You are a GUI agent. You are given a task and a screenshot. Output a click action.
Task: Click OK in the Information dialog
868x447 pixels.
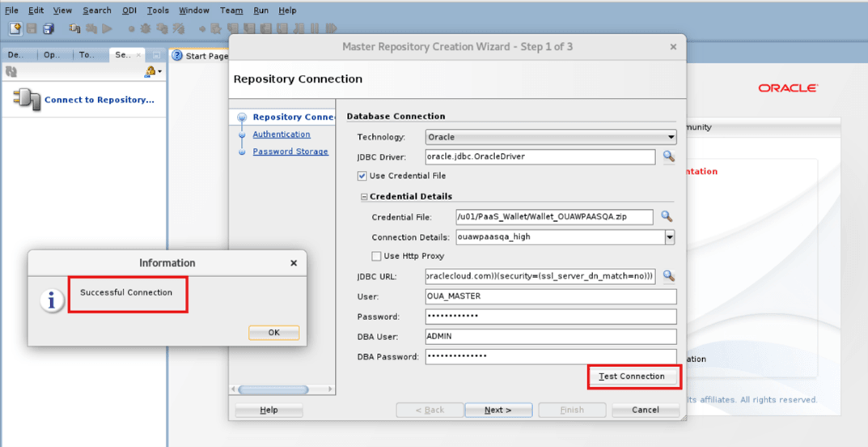coord(274,332)
